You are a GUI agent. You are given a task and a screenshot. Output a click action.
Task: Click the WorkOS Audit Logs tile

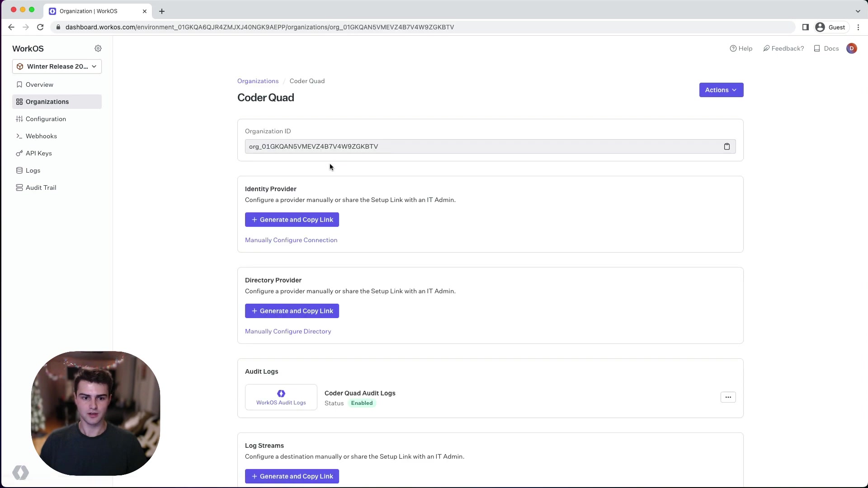coord(281,397)
